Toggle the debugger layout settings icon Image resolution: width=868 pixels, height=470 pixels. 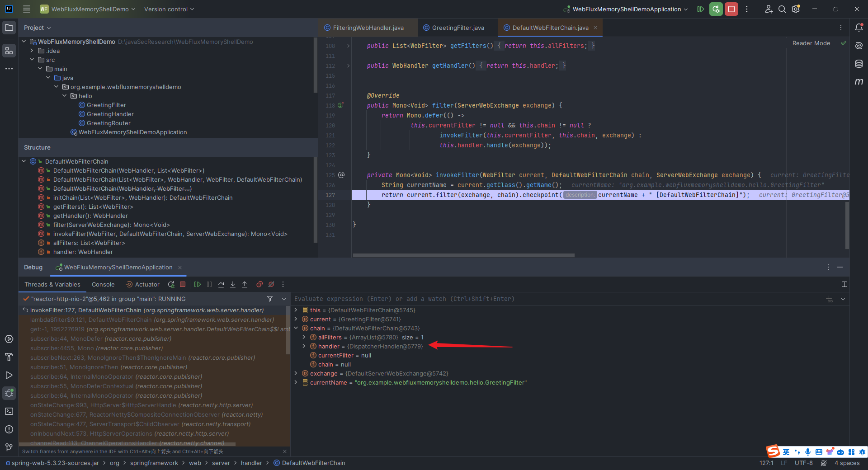[x=844, y=284]
